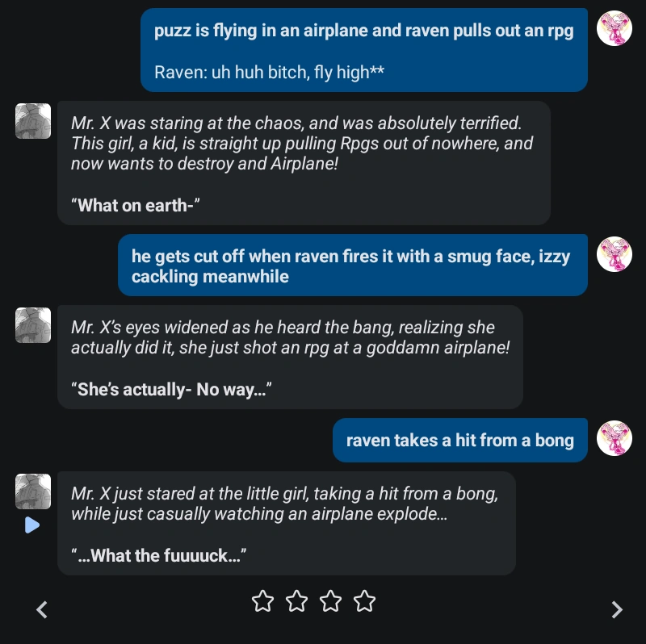Rate the response two stars
The width and height of the screenshot is (646, 644).
297,600
